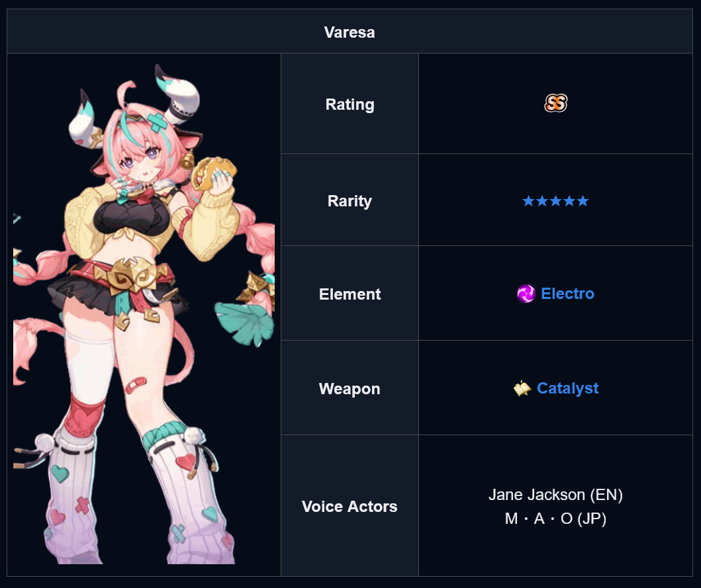Open the Catalyst weapon link

[x=567, y=388]
